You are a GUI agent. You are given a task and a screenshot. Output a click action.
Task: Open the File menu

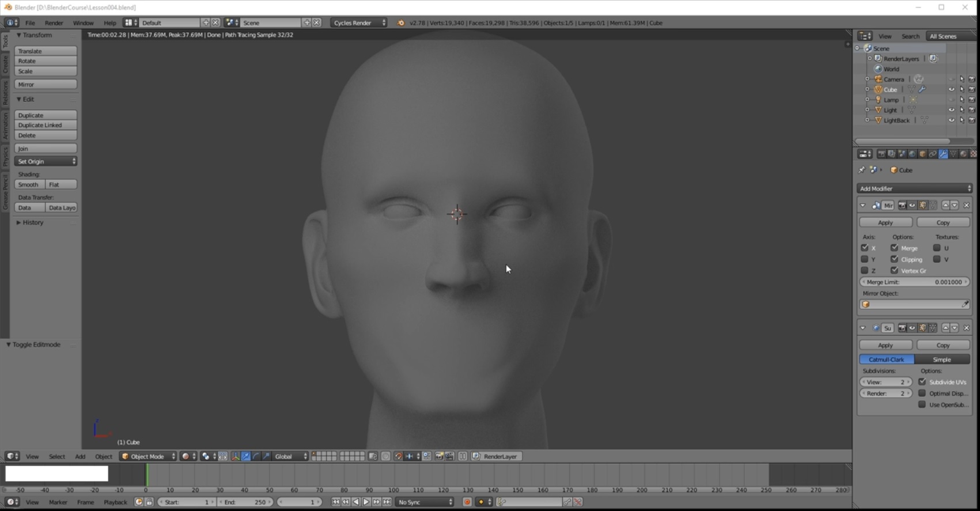coord(30,22)
